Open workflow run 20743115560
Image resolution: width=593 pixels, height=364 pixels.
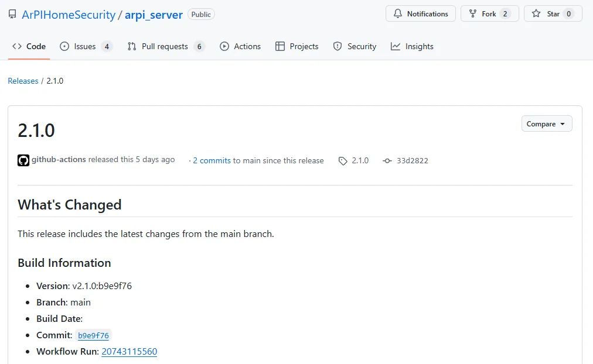pos(129,352)
